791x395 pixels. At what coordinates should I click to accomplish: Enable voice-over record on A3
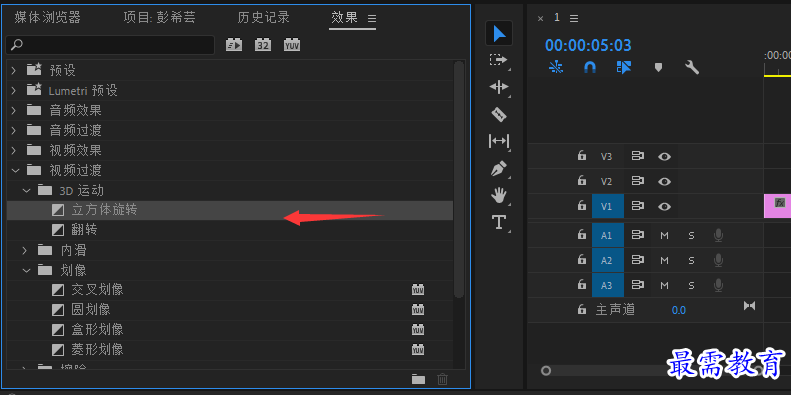pos(718,286)
